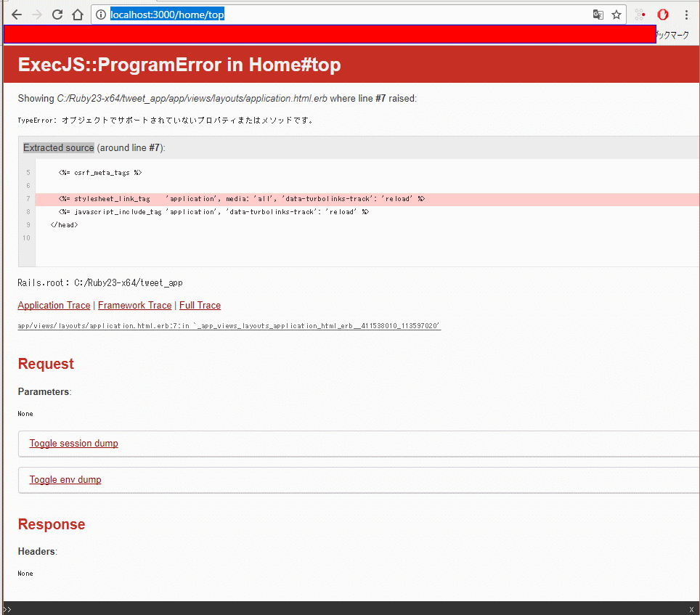Click the TypeError message text
The height and width of the screenshot is (615, 700).
pos(166,120)
